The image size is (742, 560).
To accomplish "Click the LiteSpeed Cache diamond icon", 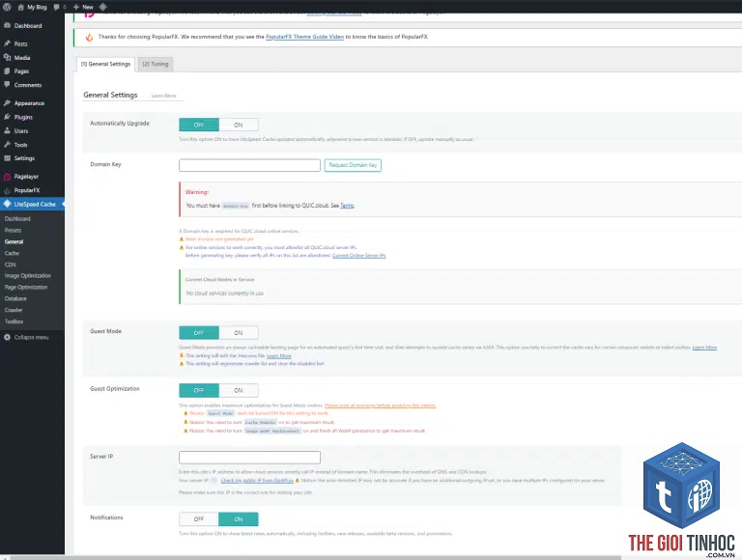I will click(7, 204).
